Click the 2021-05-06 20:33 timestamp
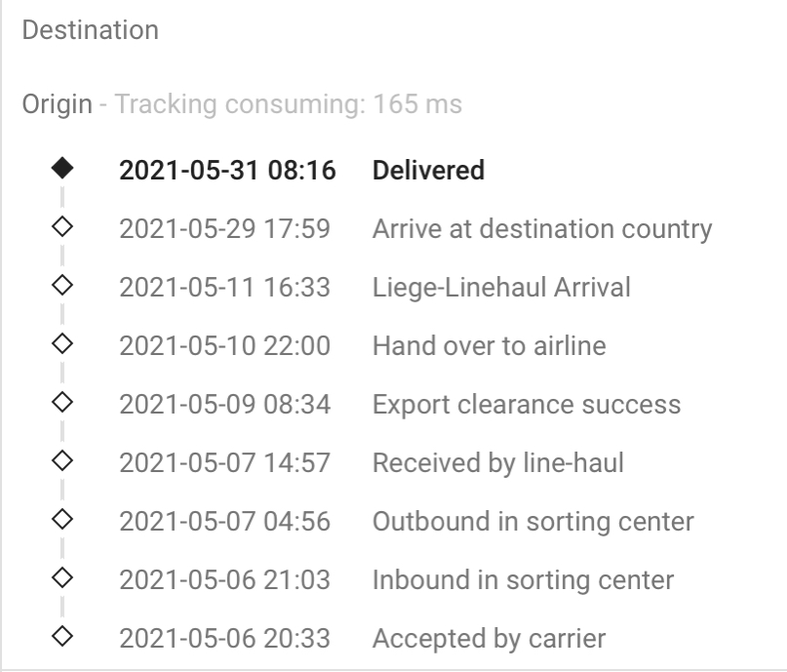This screenshot has height=672, width=787. point(224,639)
